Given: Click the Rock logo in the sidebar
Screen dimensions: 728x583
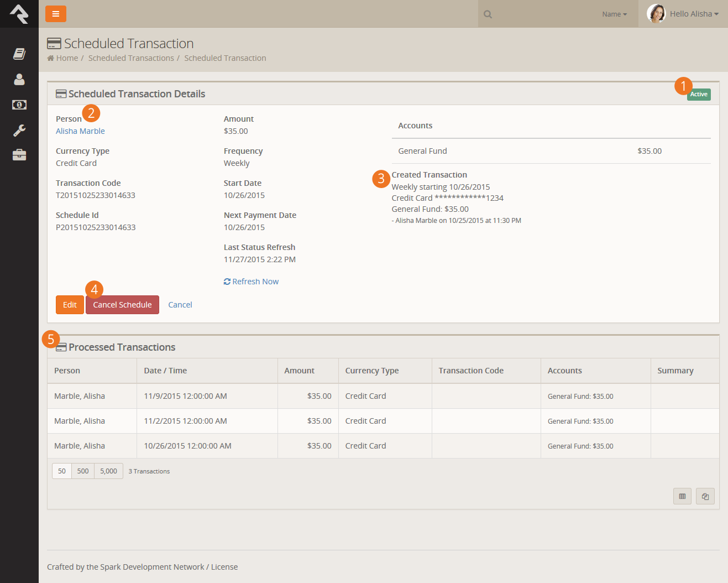Looking at the screenshot, I should click(x=19, y=14).
